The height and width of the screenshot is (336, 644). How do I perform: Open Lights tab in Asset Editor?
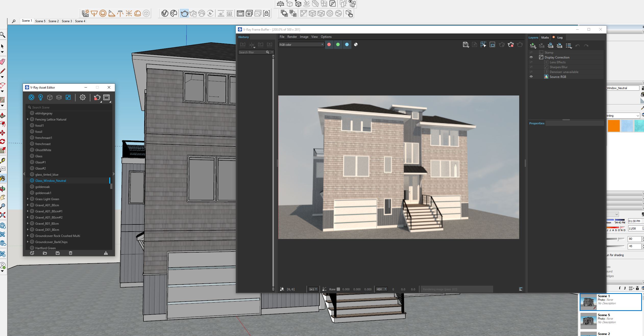coord(41,97)
